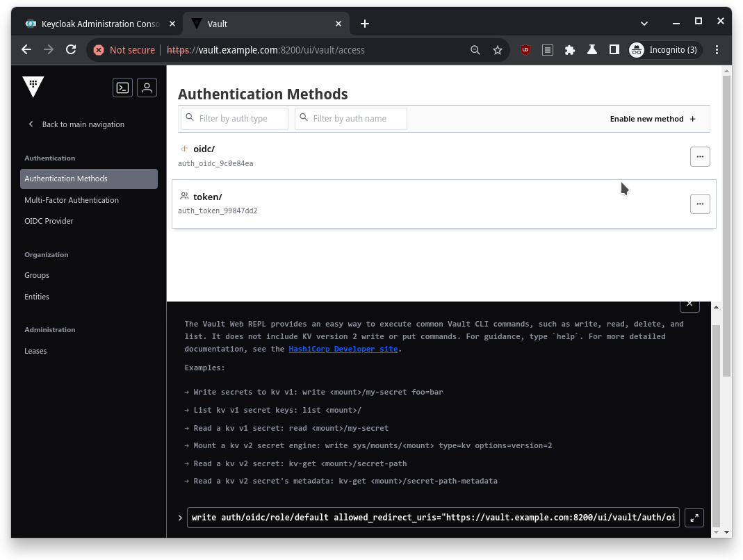Open the token/ auth method
The image size is (743, 560).
(x=208, y=197)
